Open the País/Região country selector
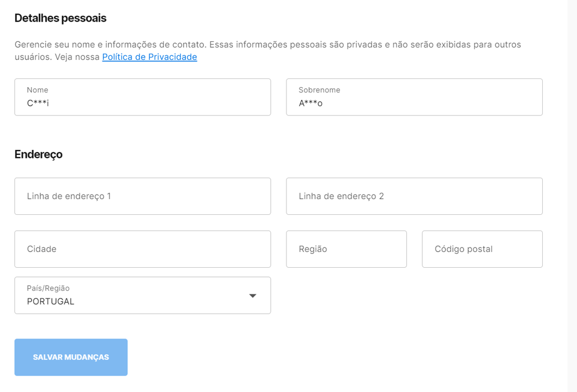The width and height of the screenshot is (577, 392). pos(143,295)
